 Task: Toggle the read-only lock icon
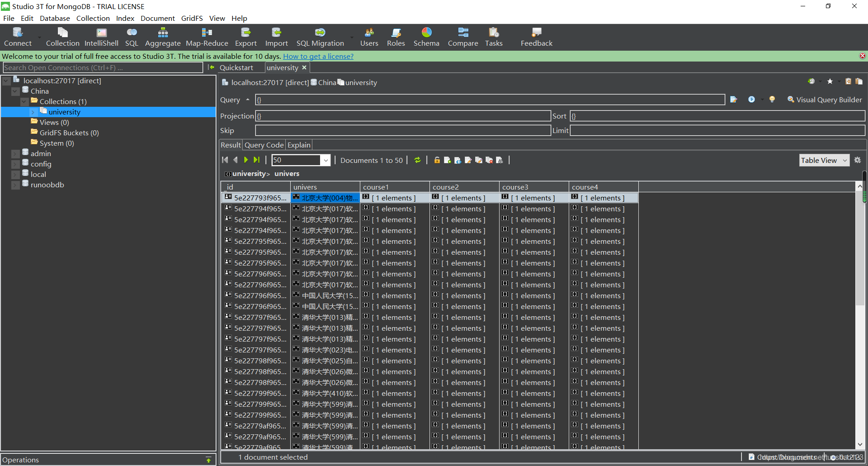(x=437, y=160)
